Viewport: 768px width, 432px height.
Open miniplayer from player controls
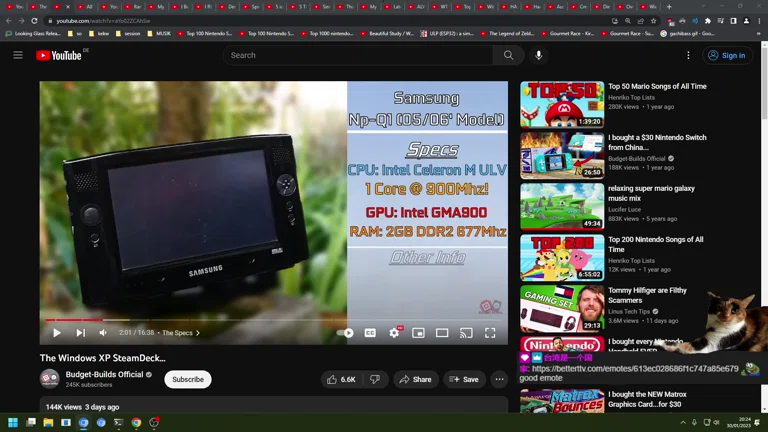418,333
